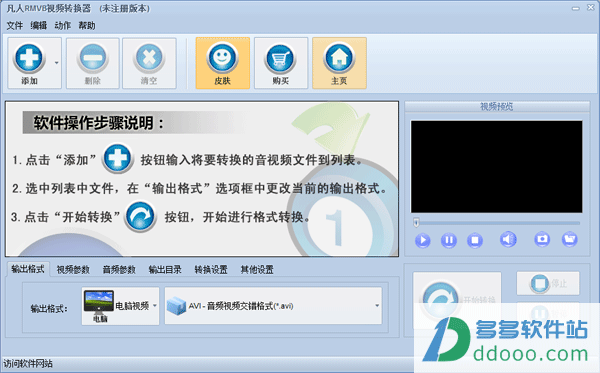Switch to the 音频参数 tab

point(119,270)
